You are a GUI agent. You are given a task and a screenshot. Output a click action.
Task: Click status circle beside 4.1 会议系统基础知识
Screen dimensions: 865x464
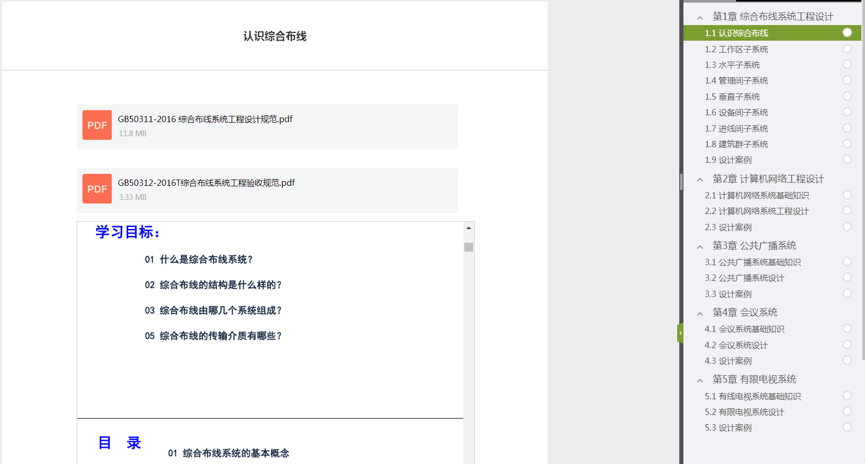tap(847, 329)
